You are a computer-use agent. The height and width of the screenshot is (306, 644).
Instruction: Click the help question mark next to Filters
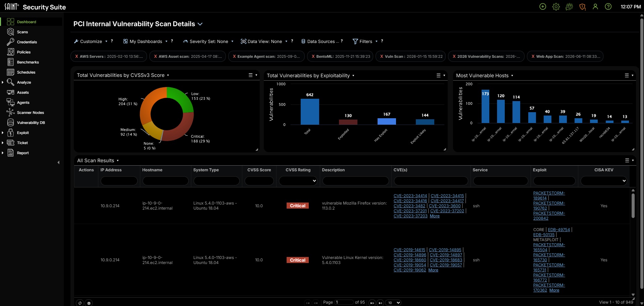[x=382, y=41]
